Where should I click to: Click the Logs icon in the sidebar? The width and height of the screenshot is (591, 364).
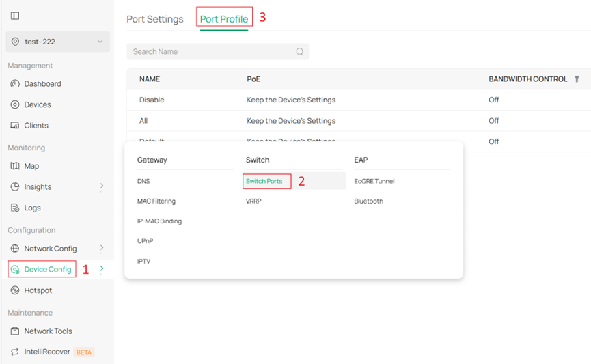tap(15, 208)
